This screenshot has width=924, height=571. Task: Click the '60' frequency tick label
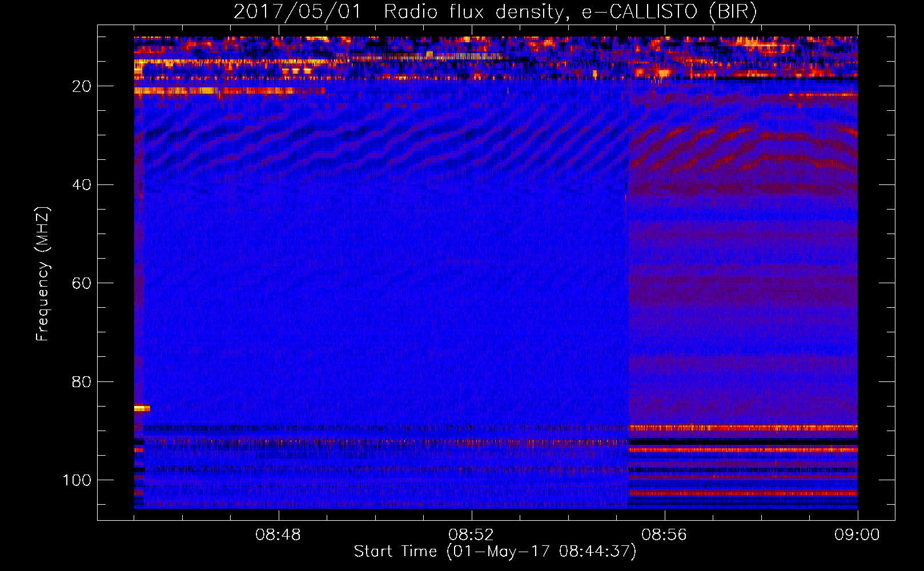(x=82, y=283)
